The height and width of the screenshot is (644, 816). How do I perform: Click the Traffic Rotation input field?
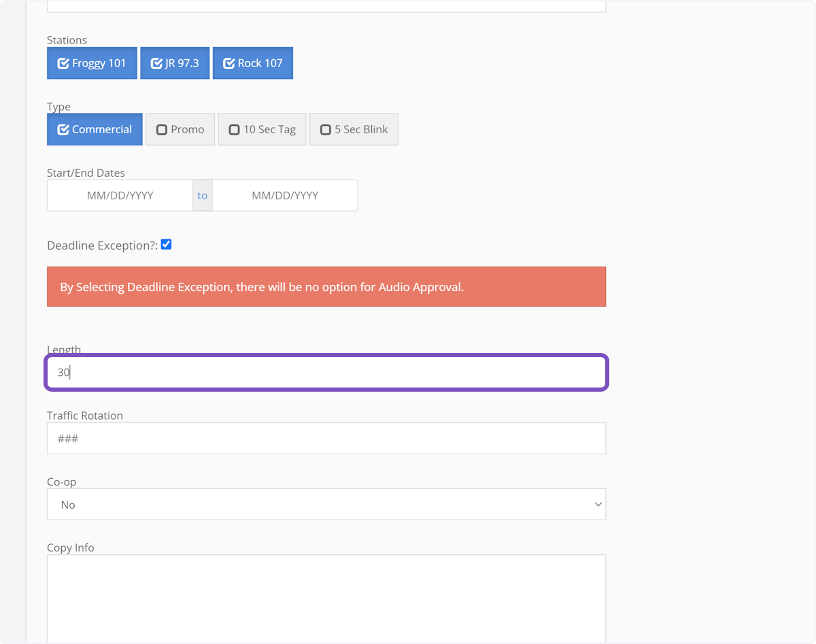326,439
